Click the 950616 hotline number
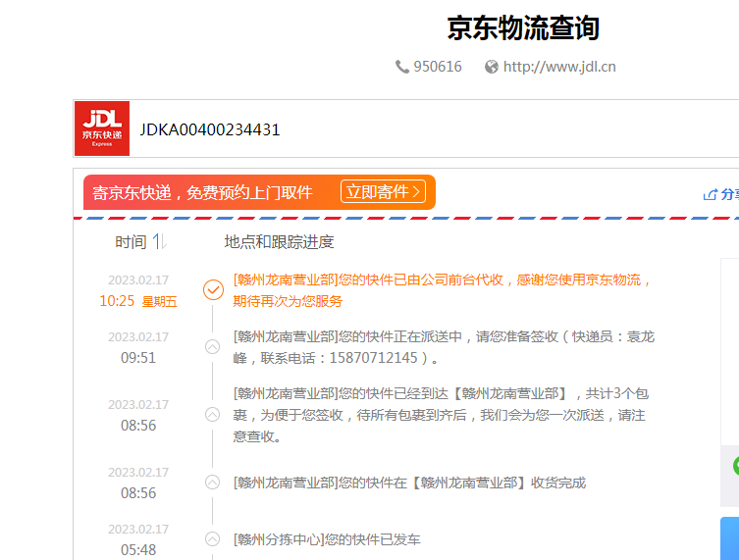The image size is (739, 560). 438,67
